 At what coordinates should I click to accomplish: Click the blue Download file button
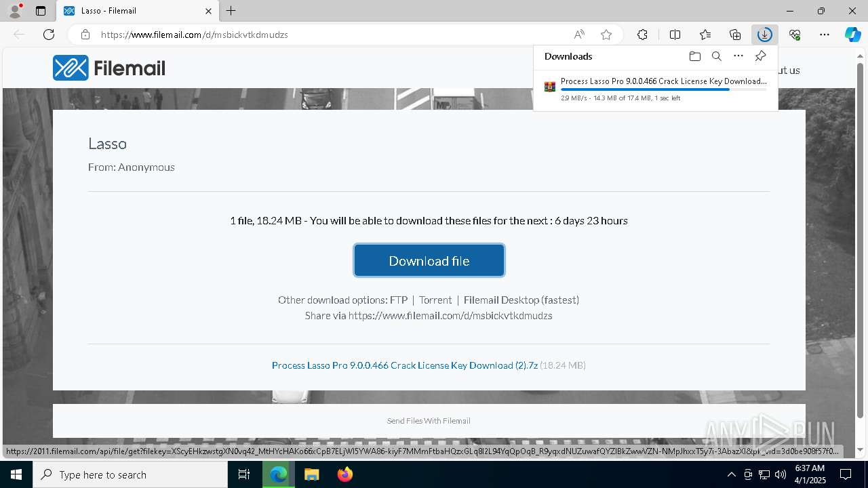[x=429, y=260]
